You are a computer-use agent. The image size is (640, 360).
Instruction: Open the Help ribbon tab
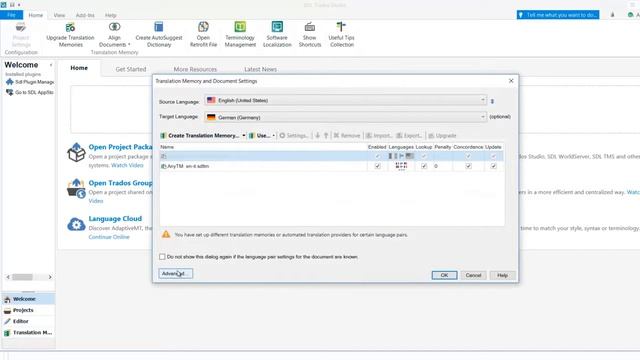(111, 15)
